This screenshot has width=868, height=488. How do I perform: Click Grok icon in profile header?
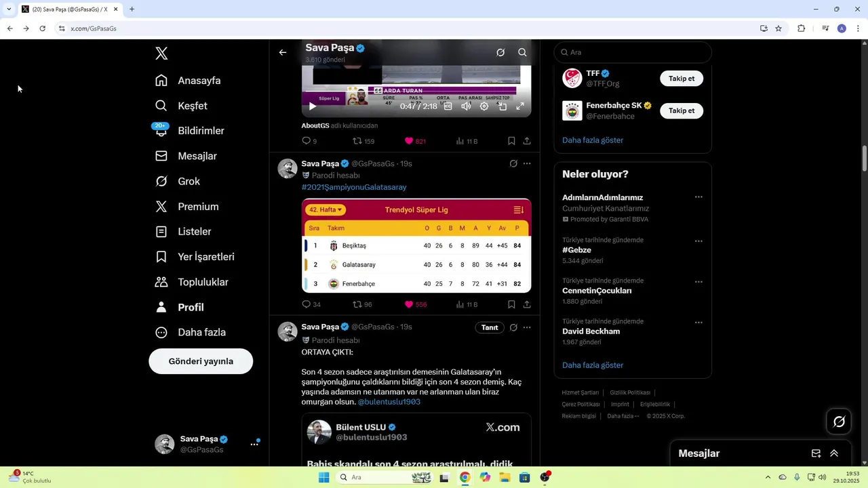click(500, 52)
